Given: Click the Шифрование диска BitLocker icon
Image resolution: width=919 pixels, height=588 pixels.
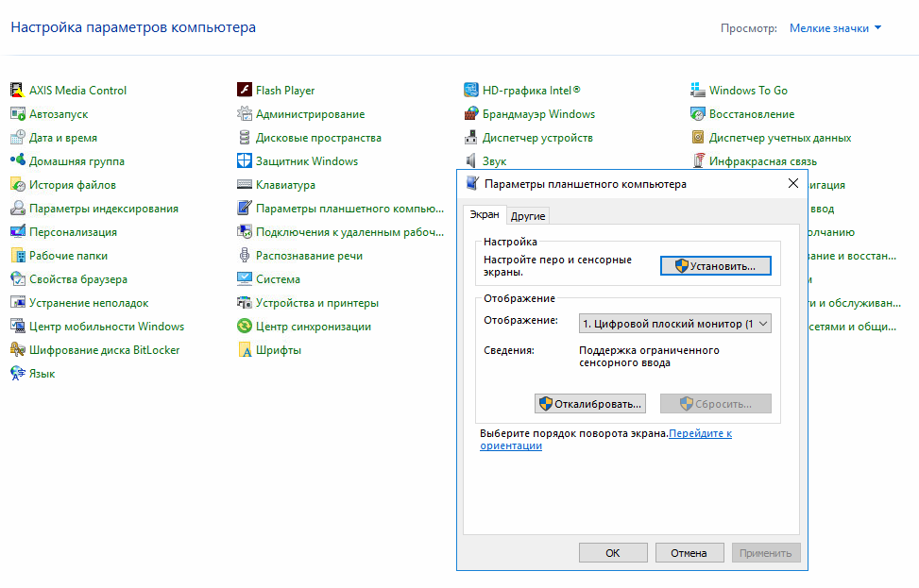Looking at the screenshot, I should 17,349.
